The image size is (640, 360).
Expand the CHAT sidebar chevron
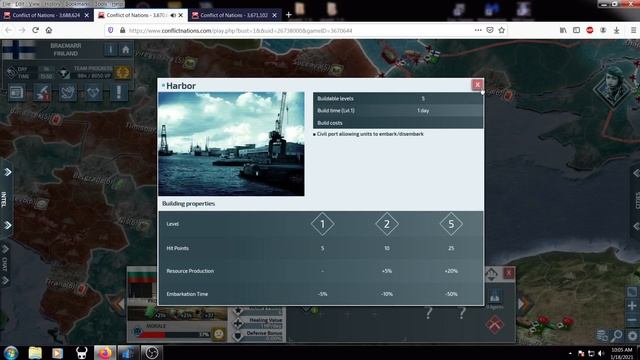pos(5,249)
